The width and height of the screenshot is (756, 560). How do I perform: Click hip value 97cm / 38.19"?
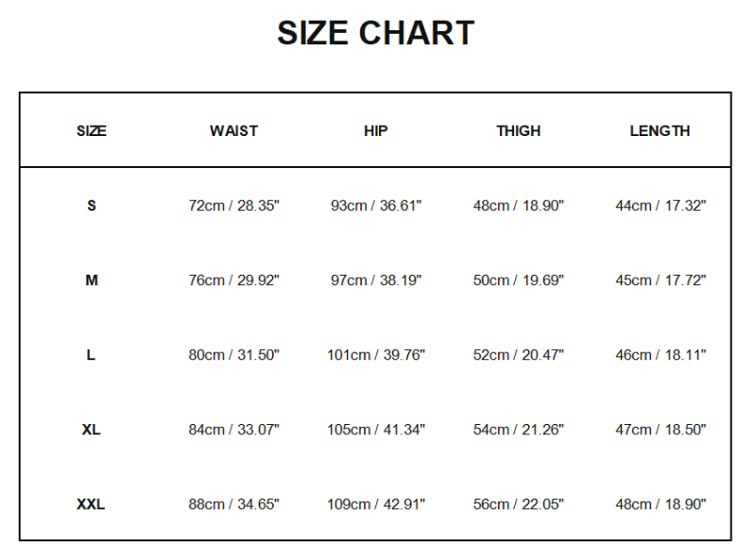pos(376,280)
